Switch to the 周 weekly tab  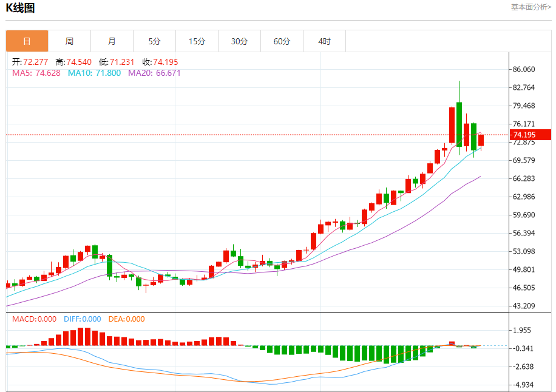(69, 41)
